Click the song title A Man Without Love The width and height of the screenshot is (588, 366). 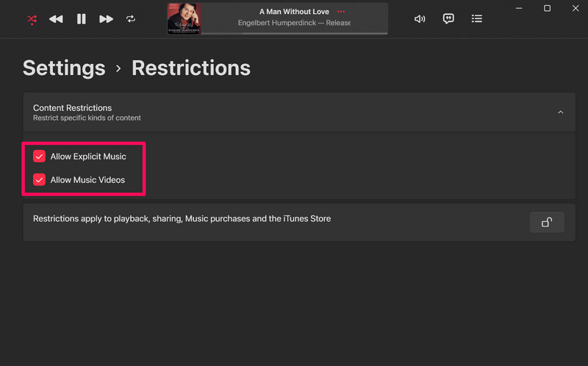(293, 12)
